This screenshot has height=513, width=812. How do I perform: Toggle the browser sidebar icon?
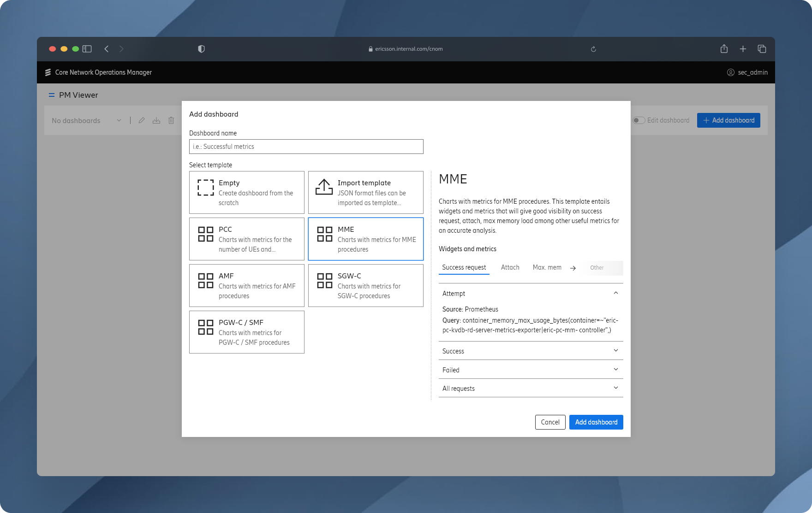87,49
